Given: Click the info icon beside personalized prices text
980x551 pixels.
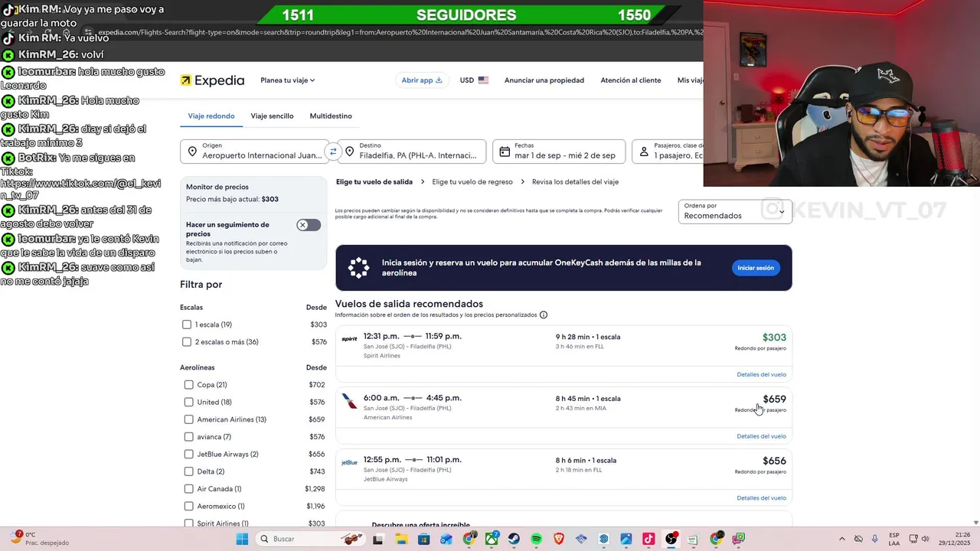Looking at the screenshot, I should (544, 315).
